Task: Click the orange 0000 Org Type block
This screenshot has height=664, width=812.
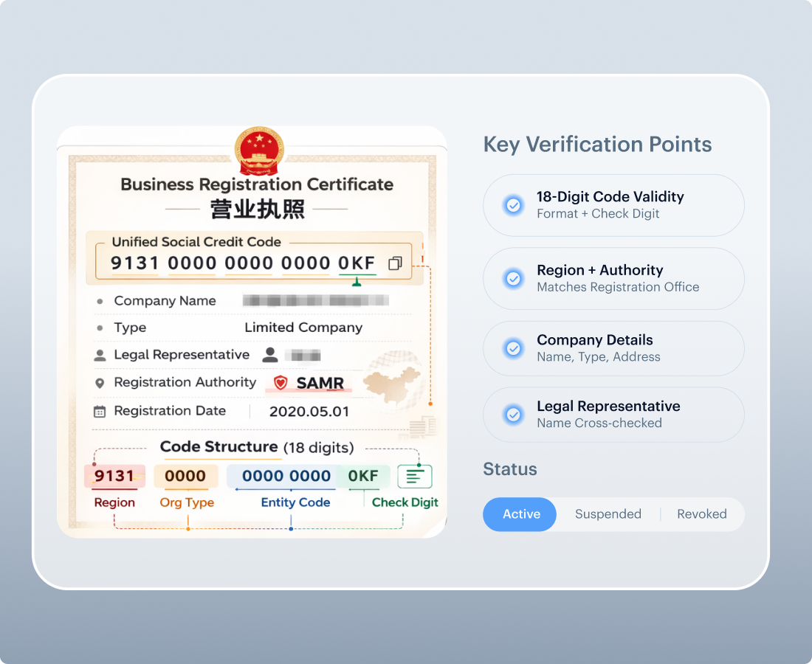Action: coord(185,477)
